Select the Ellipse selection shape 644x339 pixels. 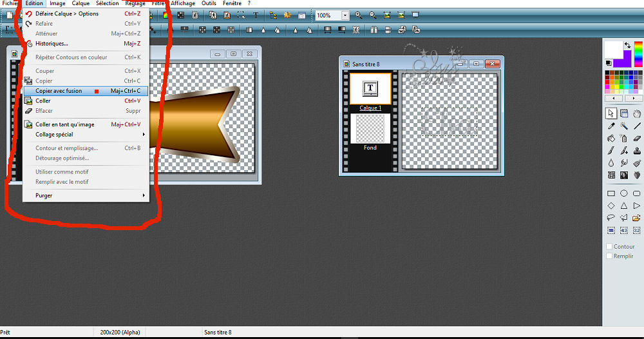coord(624,193)
